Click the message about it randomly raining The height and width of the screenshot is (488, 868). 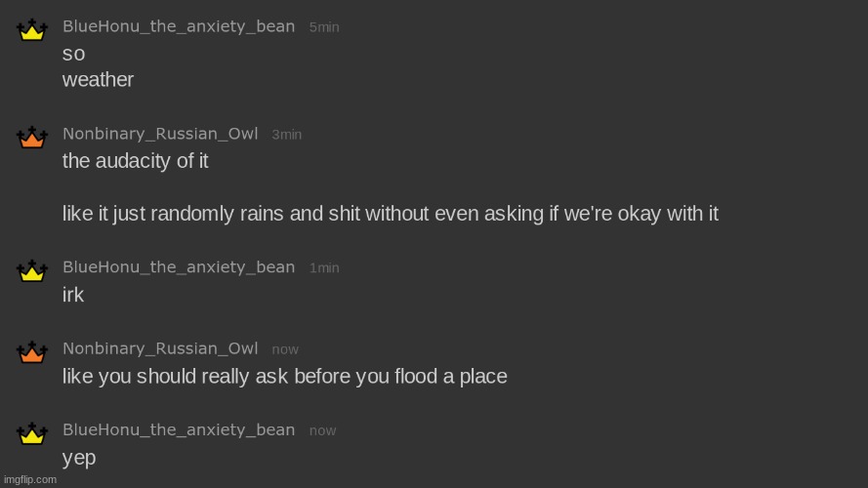point(390,214)
